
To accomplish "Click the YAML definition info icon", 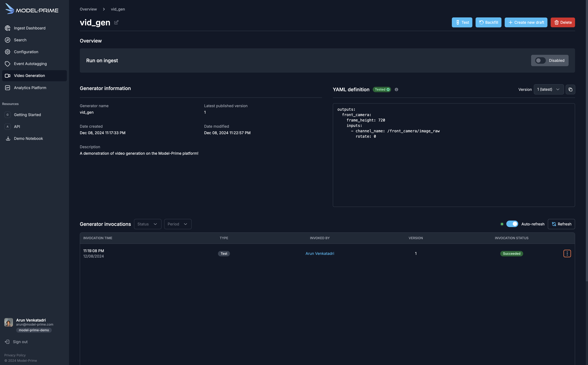I will [396, 89].
